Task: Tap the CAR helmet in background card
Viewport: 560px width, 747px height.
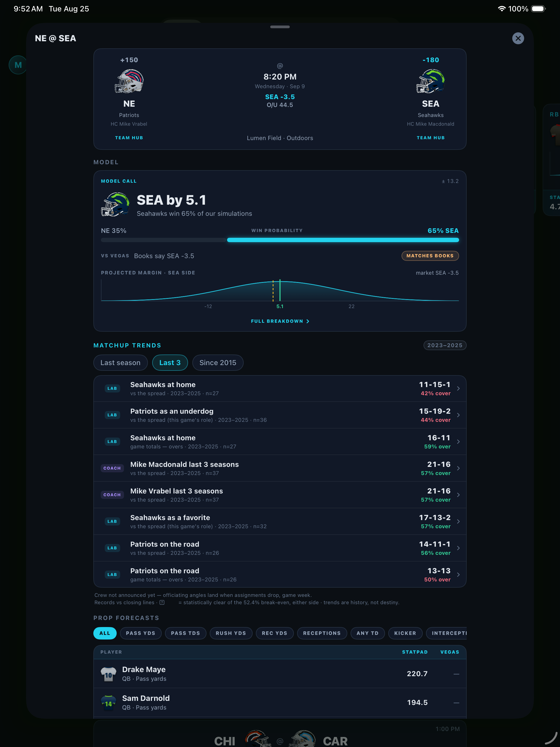Action: [303, 739]
